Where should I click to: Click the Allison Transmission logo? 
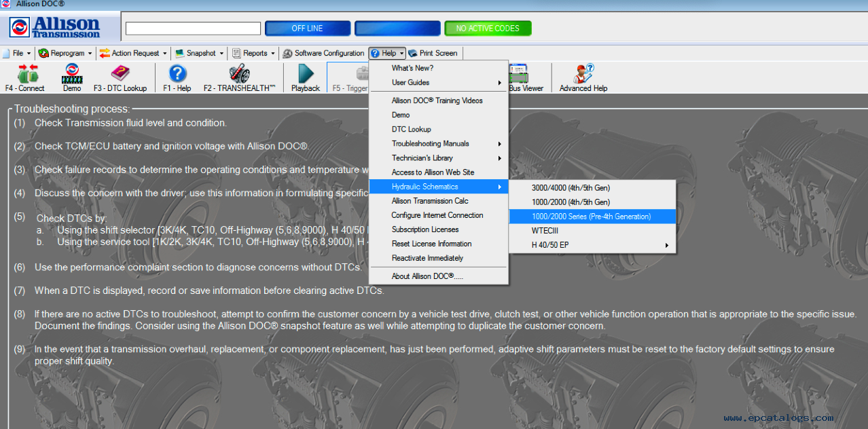pos(56,27)
